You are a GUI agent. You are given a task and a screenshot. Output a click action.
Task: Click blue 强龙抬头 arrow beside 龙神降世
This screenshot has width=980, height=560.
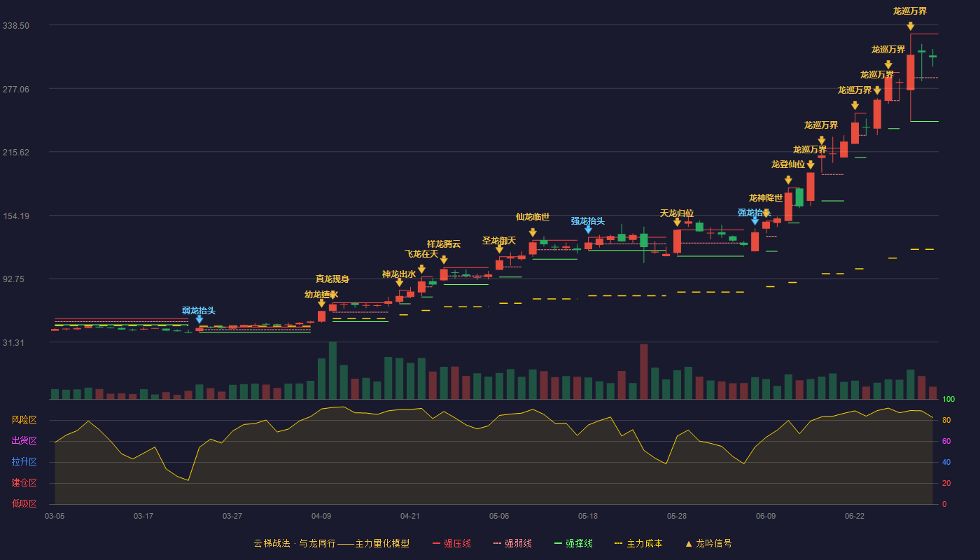click(755, 220)
